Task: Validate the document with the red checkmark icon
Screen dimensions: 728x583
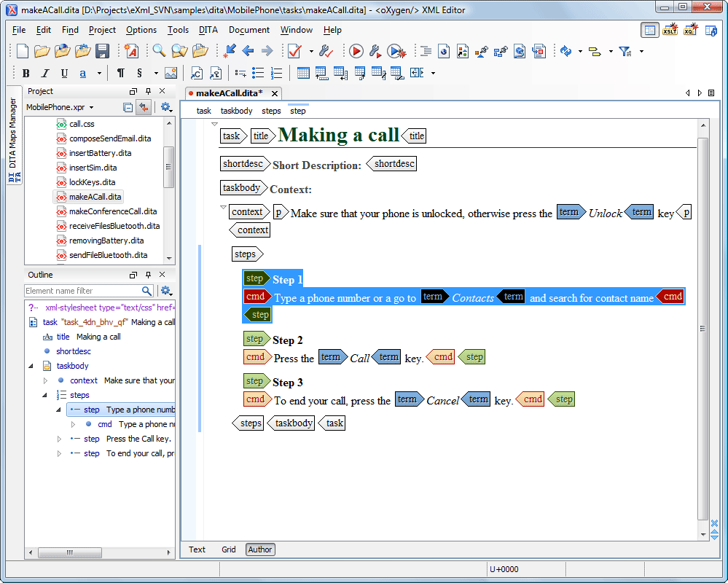Action: pos(295,50)
